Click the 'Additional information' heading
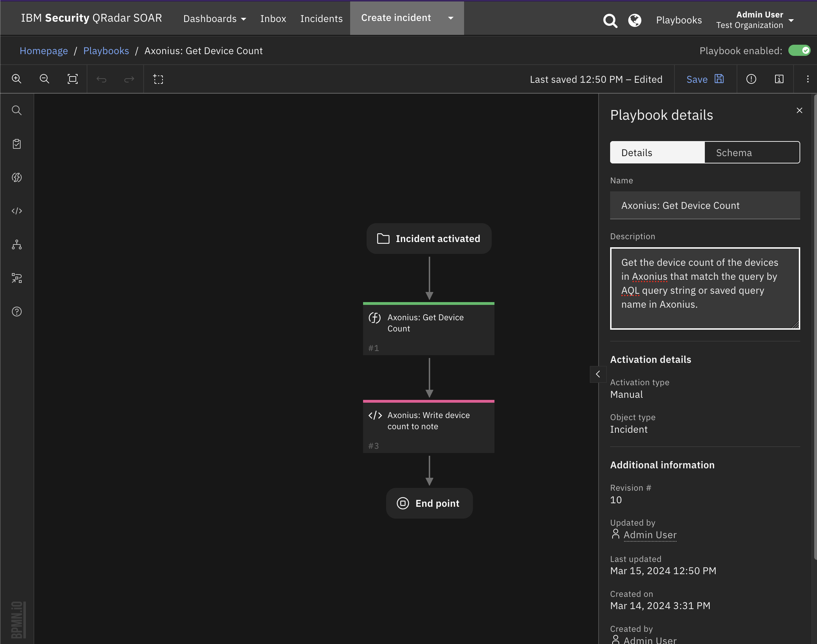The height and width of the screenshot is (644, 817). pyautogui.click(x=662, y=465)
